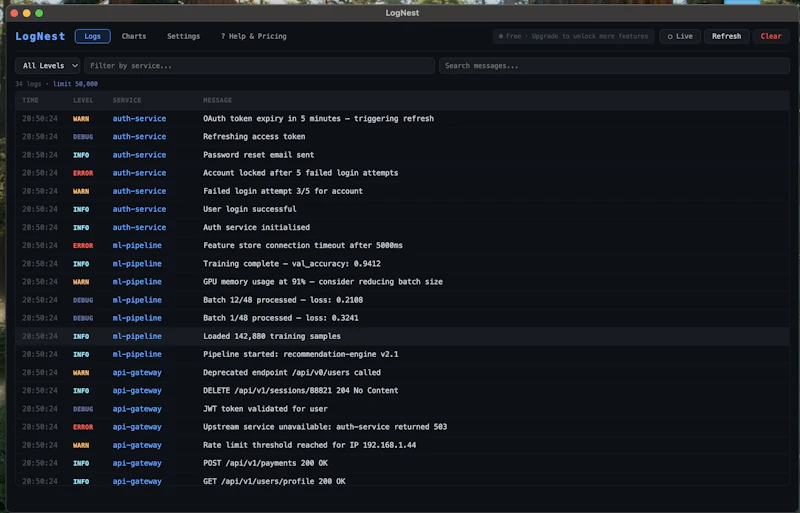This screenshot has width=800, height=513.
Task: Select 'Auth service initialised' message
Action: point(256,227)
